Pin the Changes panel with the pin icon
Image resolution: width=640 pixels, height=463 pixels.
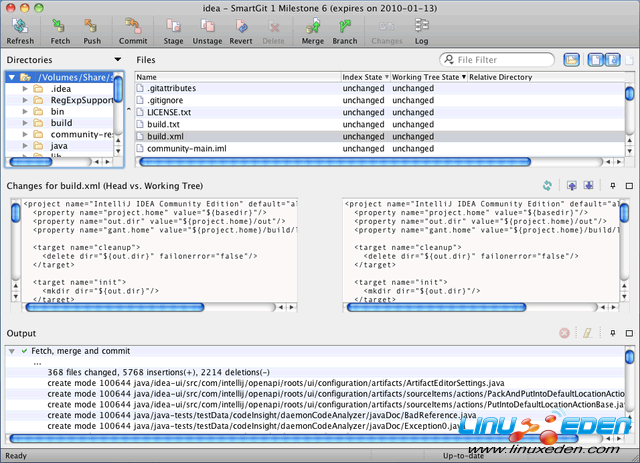click(x=614, y=186)
